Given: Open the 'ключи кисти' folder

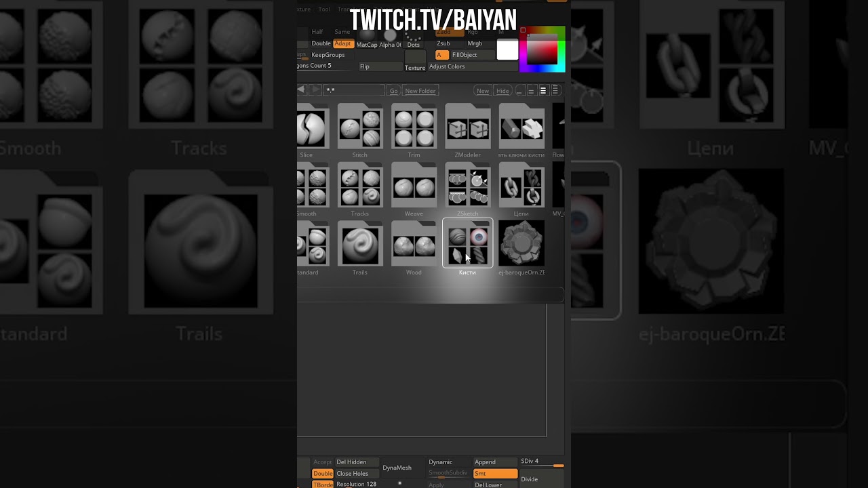Looking at the screenshot, I should 521,127.
